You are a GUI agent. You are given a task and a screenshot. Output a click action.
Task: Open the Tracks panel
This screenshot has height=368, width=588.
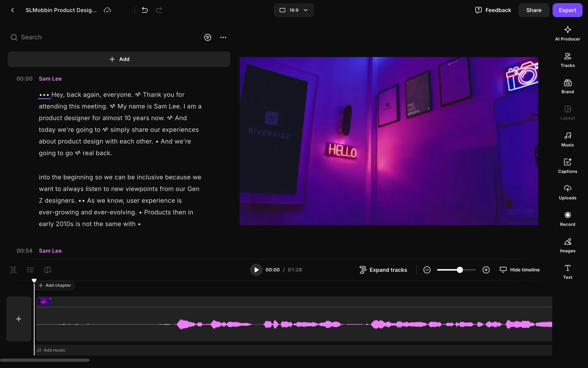[567, 60]
